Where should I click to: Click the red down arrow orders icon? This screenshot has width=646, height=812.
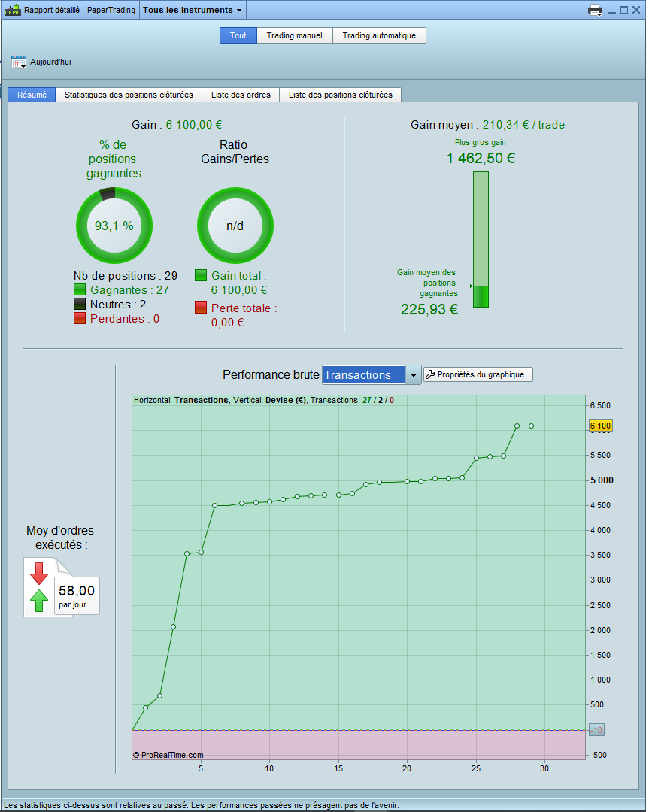[x=39, y=573]
